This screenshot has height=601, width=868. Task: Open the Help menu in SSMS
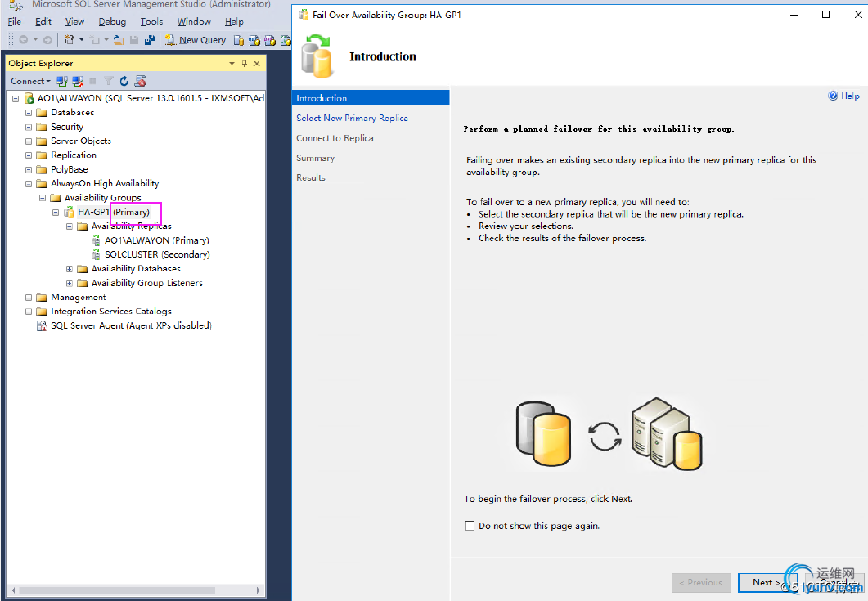pyautogui.click(x=234, y=21)
